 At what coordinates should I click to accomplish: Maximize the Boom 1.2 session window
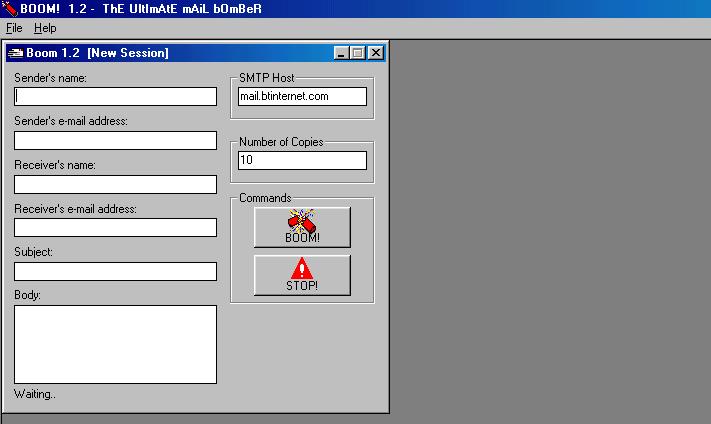click(358, 53)
